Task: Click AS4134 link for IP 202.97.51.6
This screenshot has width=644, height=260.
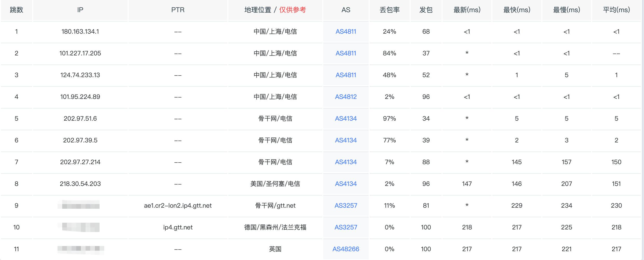Action: pos(346,119)
